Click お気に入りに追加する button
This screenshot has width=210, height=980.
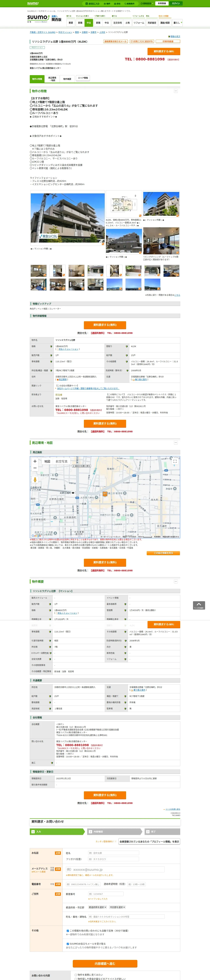(141, 41)
